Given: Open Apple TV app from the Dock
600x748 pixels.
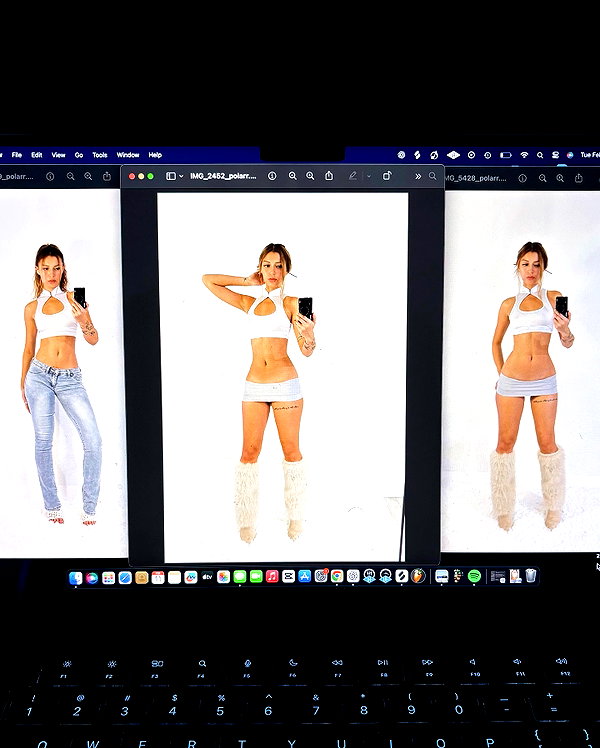Looking at the screenshot, I should pyautogui.click(x=207, y=577).
